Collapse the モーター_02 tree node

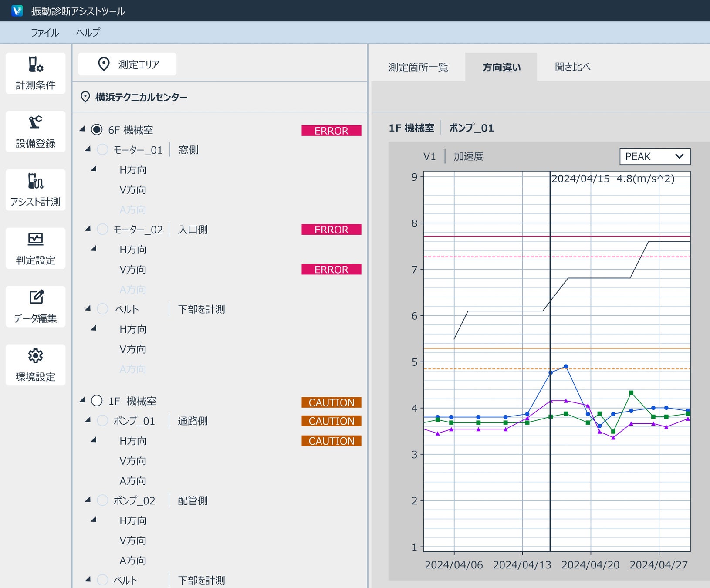[x=88, y=229]
